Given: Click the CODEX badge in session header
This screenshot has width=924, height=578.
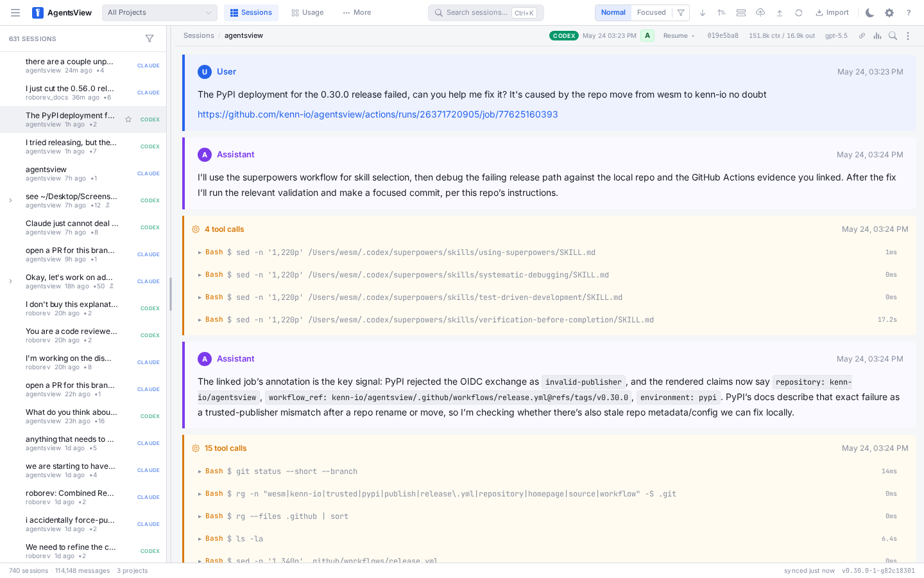Looking at the screenshot, I should (x=564, y=36).
